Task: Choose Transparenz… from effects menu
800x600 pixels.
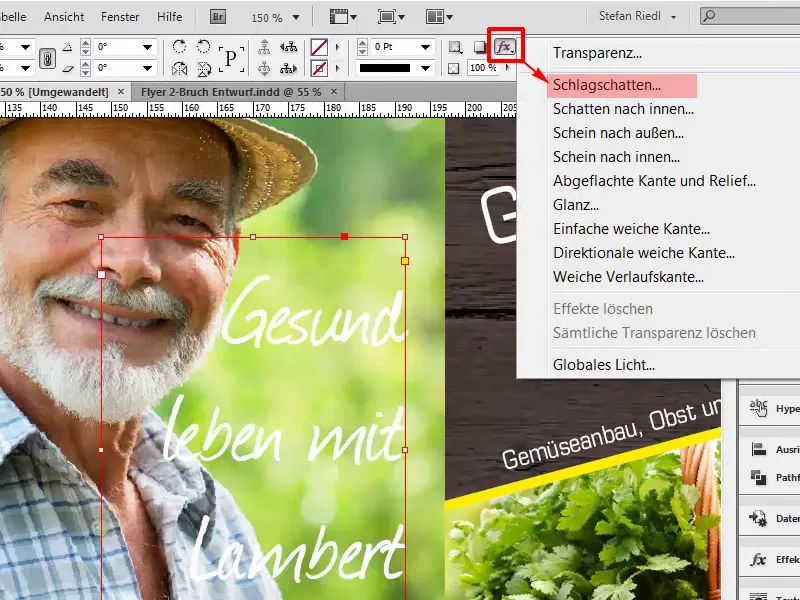Action: [x=597, y=53]
